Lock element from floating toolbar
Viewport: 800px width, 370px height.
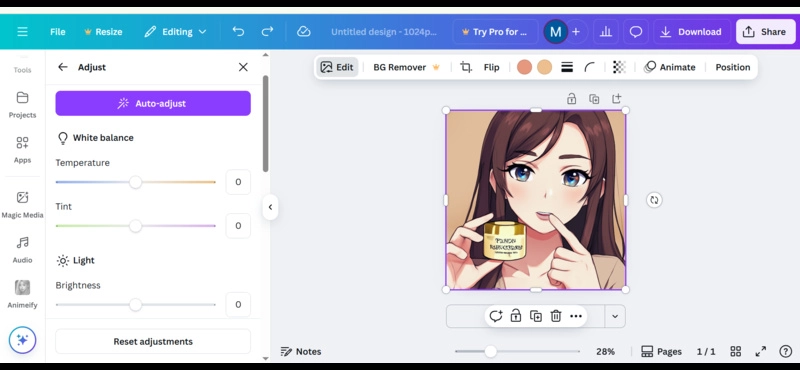click(516, 316)
